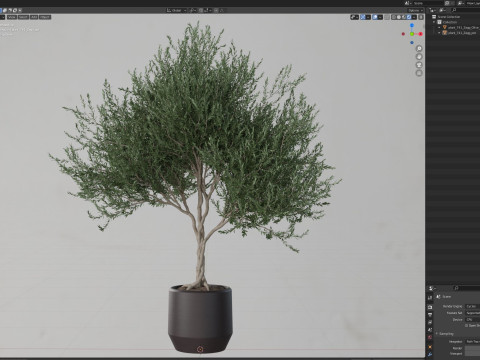Open the Output properties tab
Viewport: 480px width, 360px height.
click(430, 314)
